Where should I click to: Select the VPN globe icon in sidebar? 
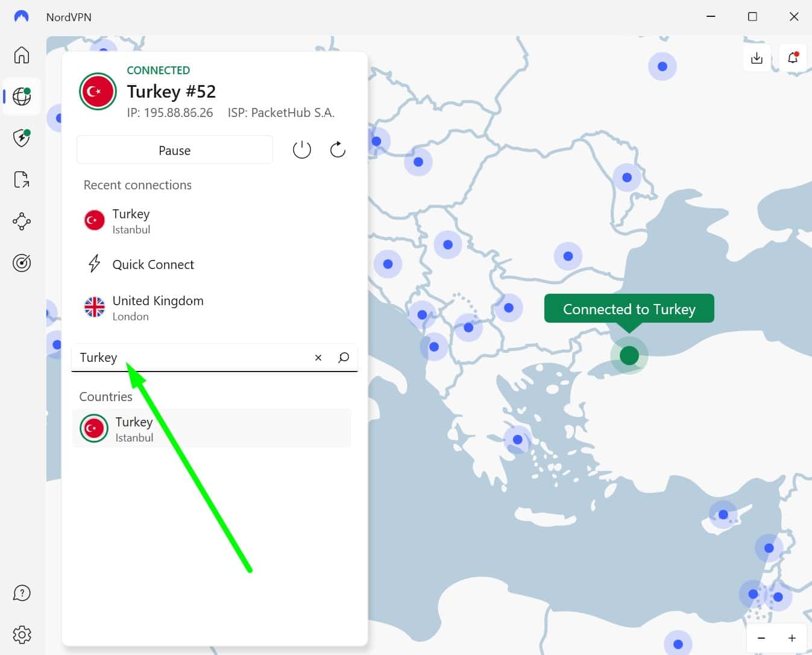tap(22, 97)
